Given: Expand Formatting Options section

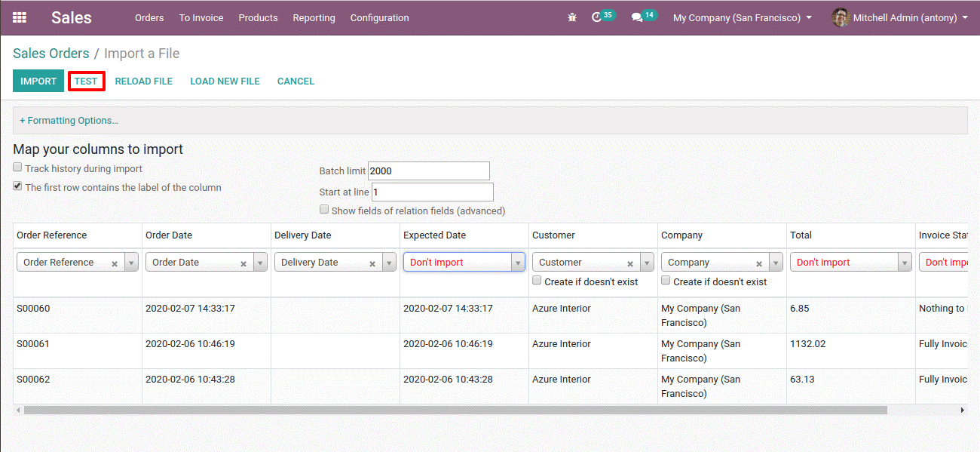Looking at the screenshot, I should point(69,120).
